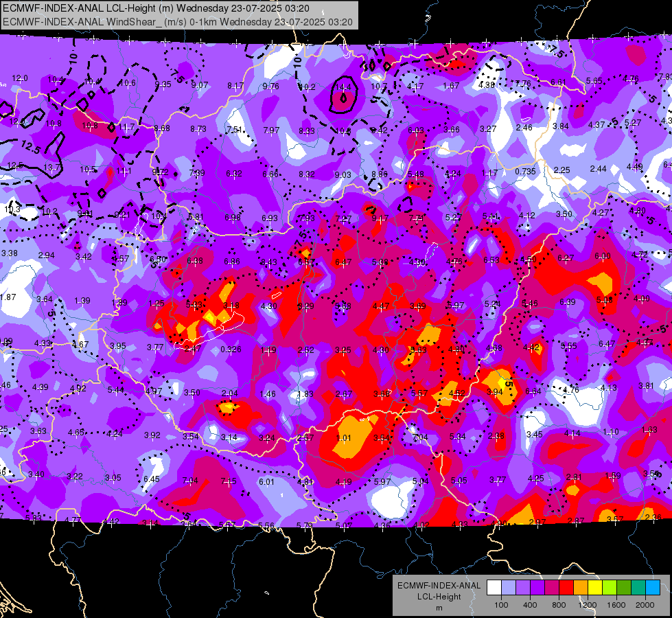Screen dimensions: 672x618
Task: Click 'ECMWF-INDEX-ANAL' text in the legend box
Action: click(439, 586)
